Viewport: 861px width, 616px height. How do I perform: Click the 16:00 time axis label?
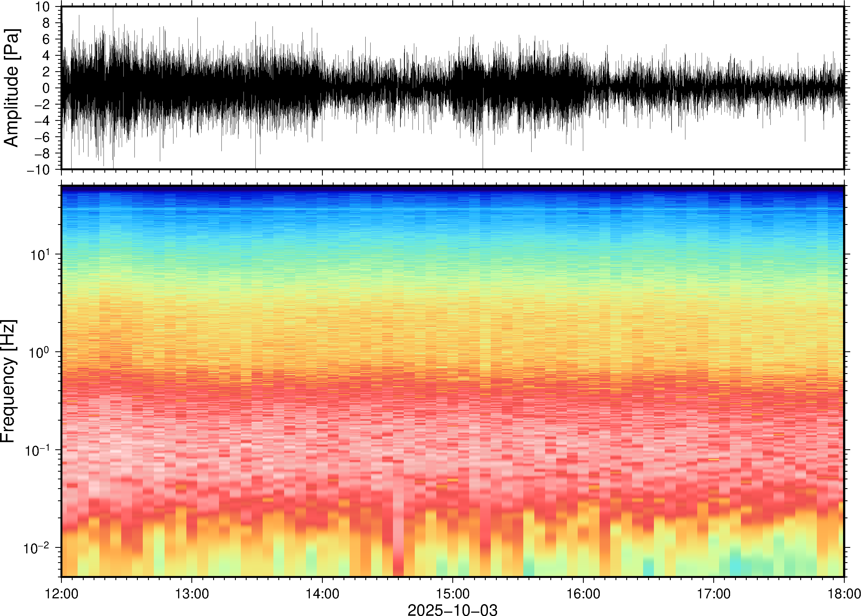point(583,594)
